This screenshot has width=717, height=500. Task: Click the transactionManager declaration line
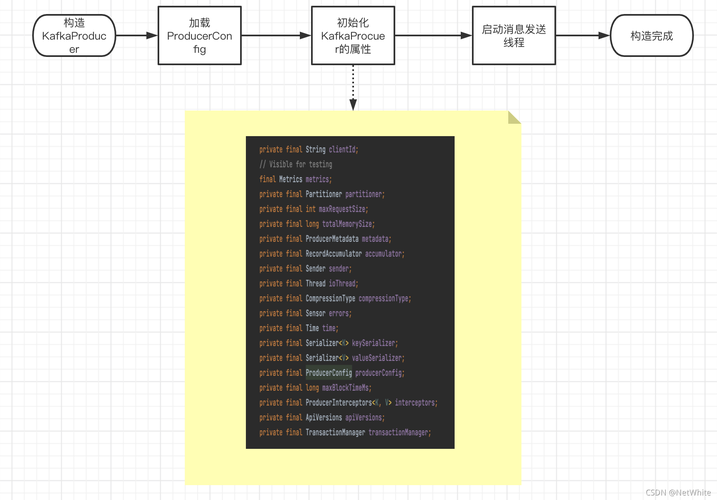point(345,432)
